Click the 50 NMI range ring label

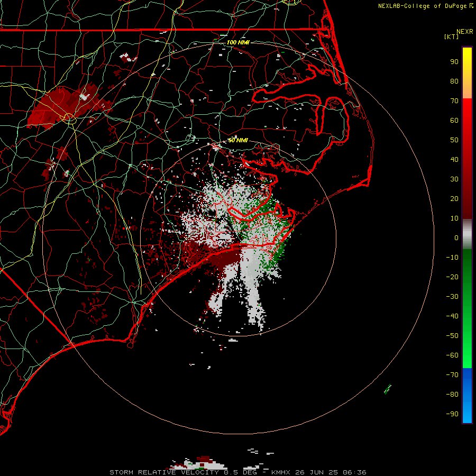tap(237, 140)
